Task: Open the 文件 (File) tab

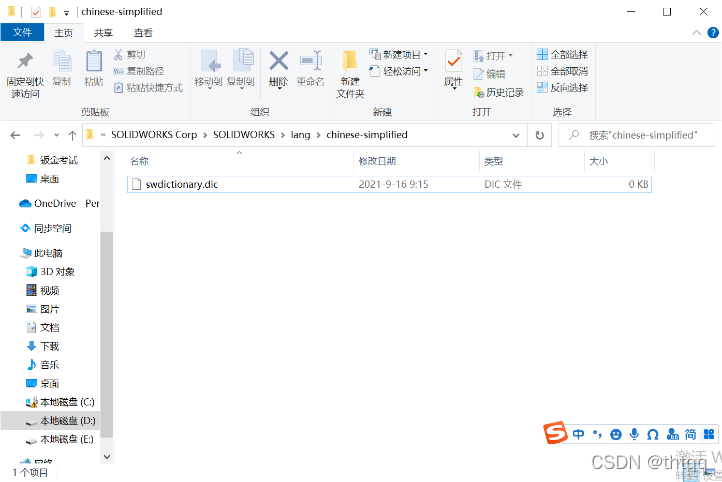Action: [22, 32]
